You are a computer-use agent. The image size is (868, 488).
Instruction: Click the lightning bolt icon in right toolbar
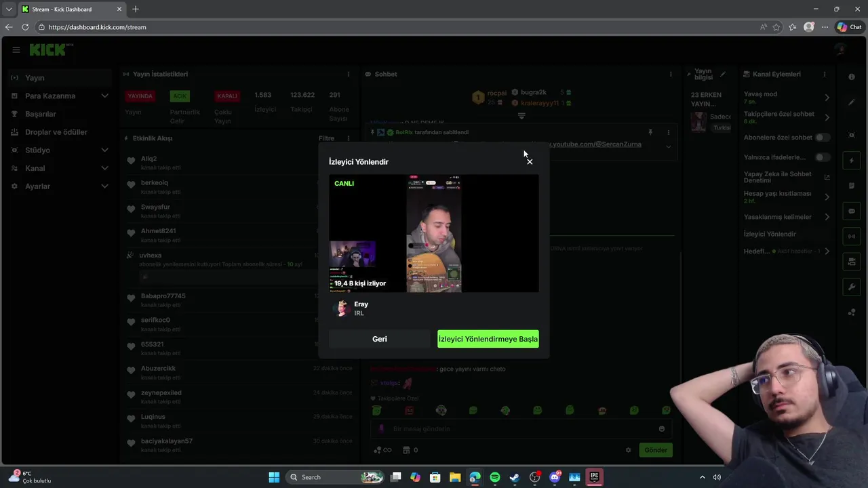point(852,161)
